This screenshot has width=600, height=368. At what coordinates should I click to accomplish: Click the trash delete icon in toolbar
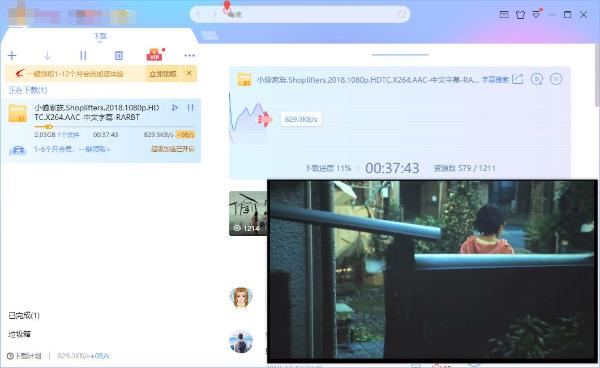119,56
